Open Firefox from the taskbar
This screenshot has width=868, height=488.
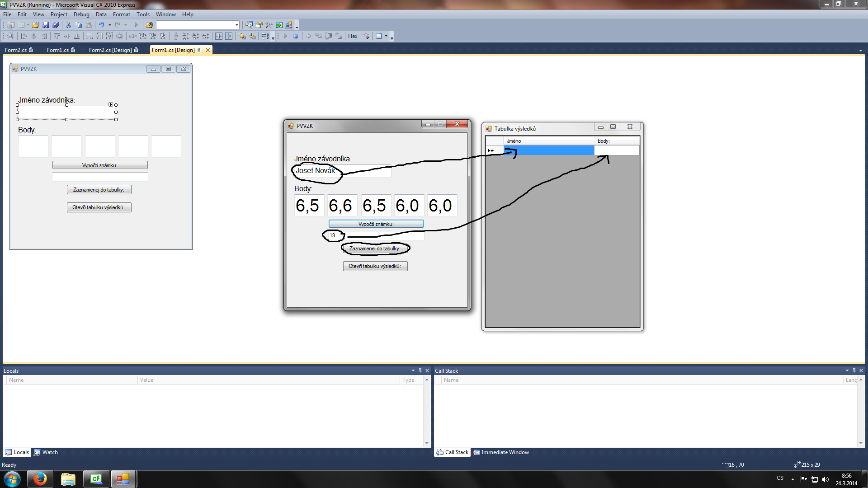click(40, 479)
